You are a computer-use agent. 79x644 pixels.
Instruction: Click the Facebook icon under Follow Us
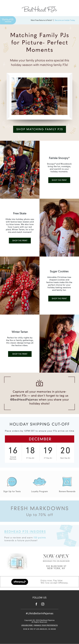tap(36, 604)
